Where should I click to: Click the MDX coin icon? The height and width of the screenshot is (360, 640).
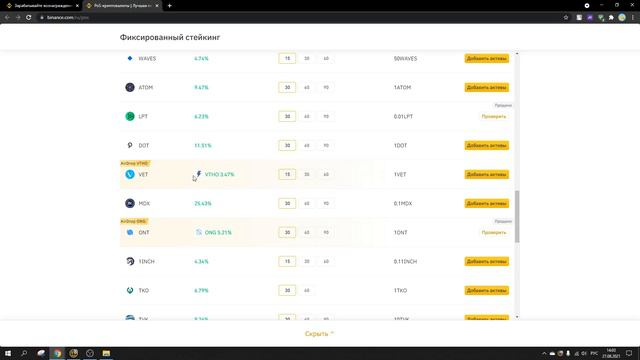130,203
